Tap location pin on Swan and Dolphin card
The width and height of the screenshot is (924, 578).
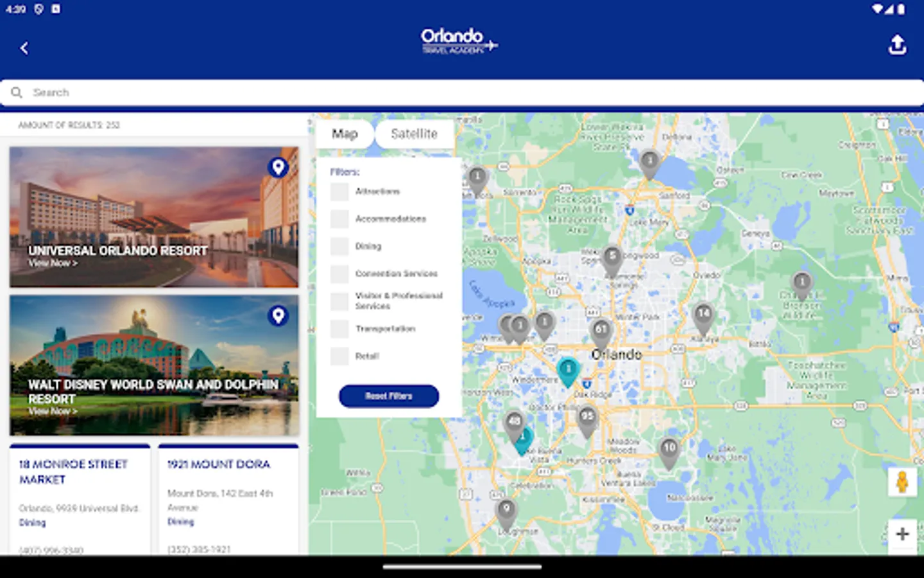tap(278, 316)
